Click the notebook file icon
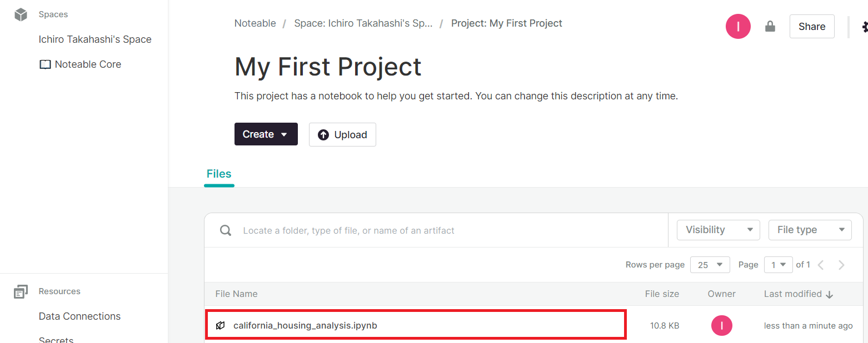The width and height of the screenshot is (868, 343). [221, 326]
